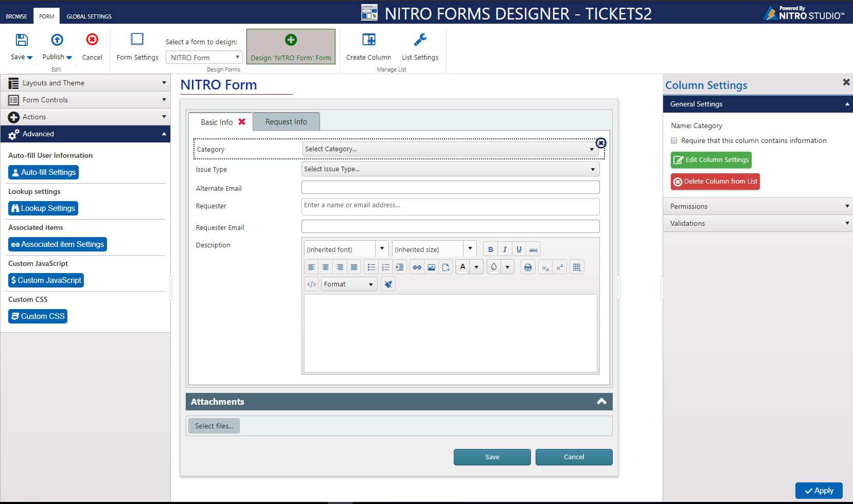Click the red Delete Column from List button
Screen dimensions: 853x504
715,182
